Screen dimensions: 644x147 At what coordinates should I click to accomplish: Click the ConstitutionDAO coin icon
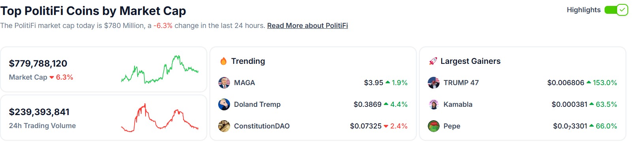coord(224,126)
